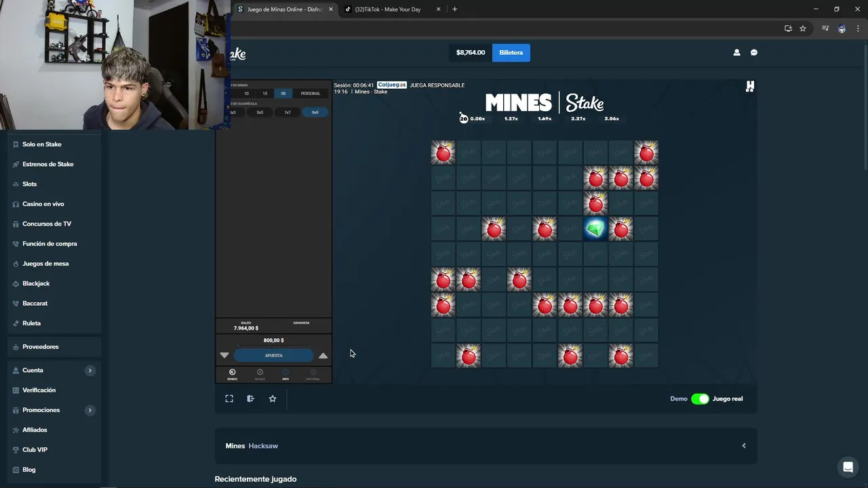The height and width of the screenshot is (488, 868).
Task: Open the chat bubble icon in header
Action: 754,52
